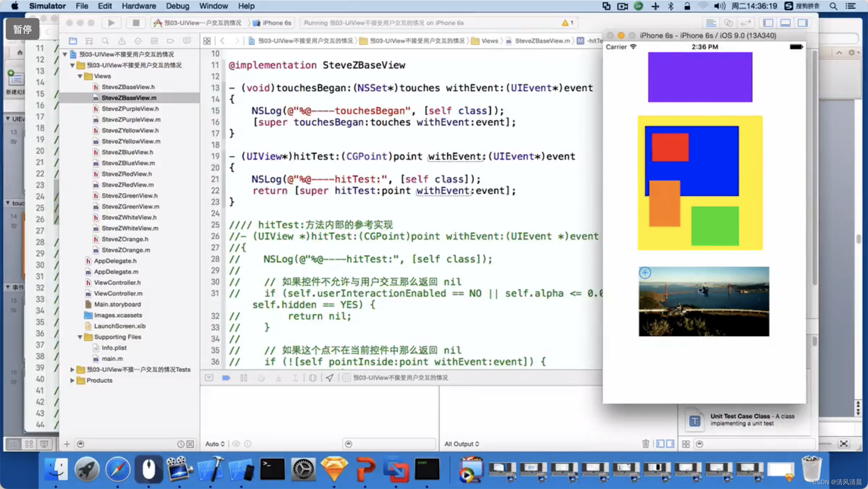
Task: Open the File menu
Action: [x=82, y=6]
